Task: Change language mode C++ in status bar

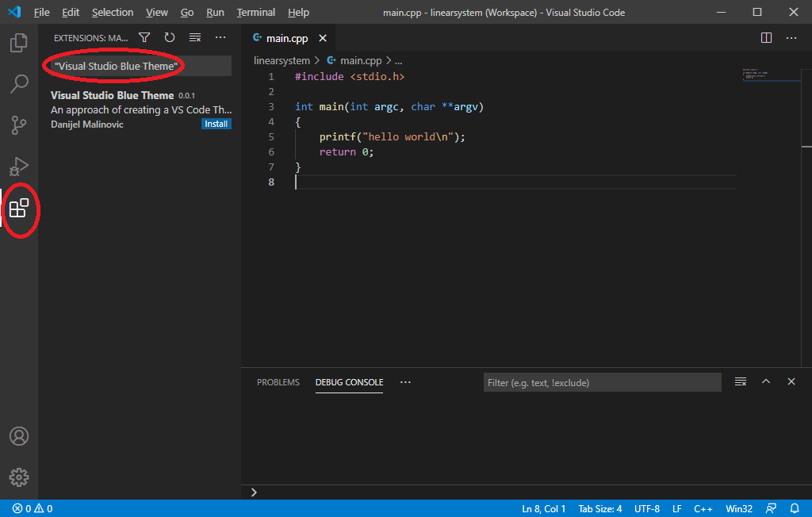Action: pyautogui.click(x=703, y=509)
